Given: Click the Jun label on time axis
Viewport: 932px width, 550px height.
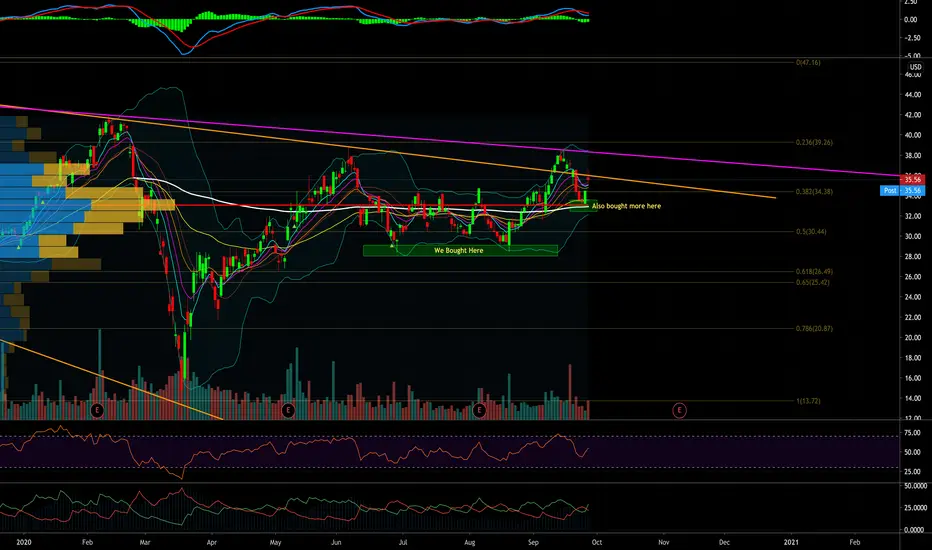Looking at the screenshot, I should pyautogui.click(x=336, y=542).
